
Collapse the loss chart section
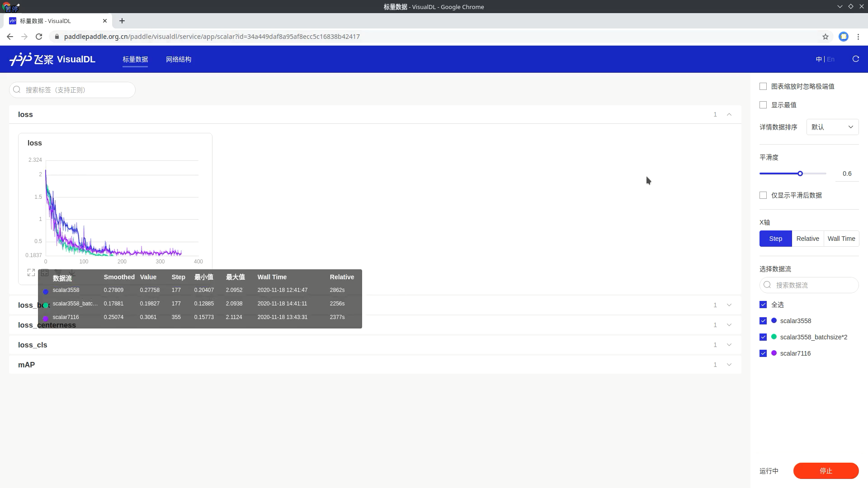click(x=729, y=114)
